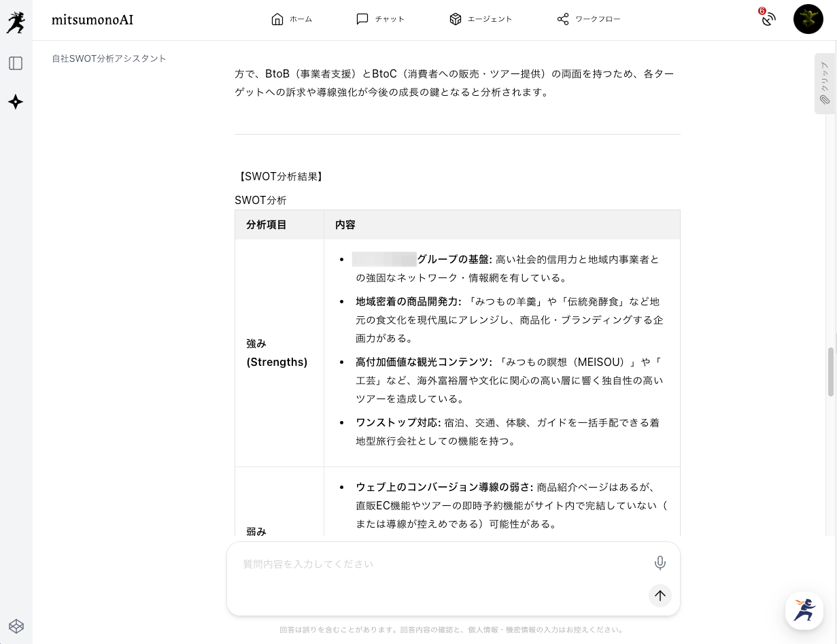Expand the クリップ side tab

pyautogui.click(x=825, y=84)
